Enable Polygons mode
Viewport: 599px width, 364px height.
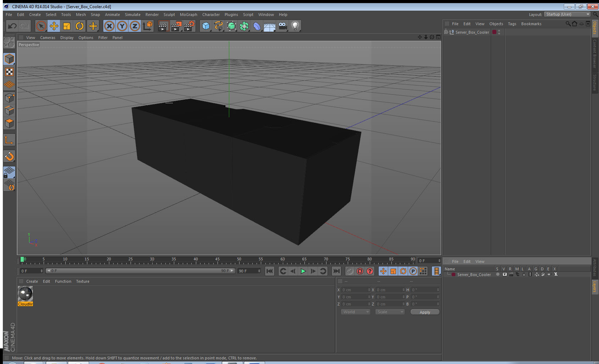9,123
